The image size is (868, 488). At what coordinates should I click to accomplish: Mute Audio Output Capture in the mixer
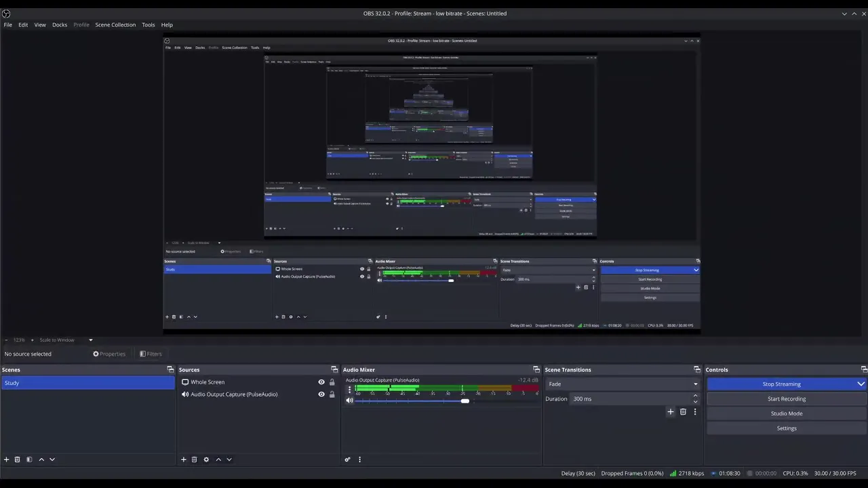[x=349, y=401]
